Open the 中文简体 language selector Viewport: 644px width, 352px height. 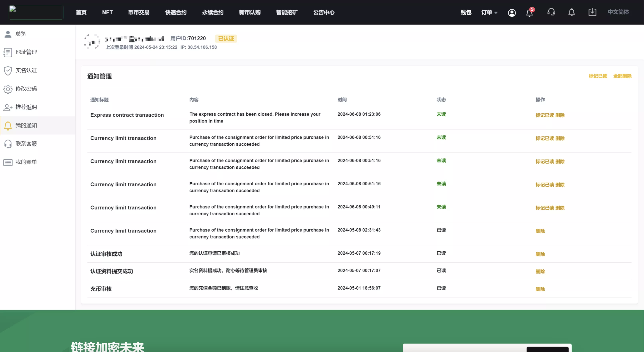click(x=618, y=12)
